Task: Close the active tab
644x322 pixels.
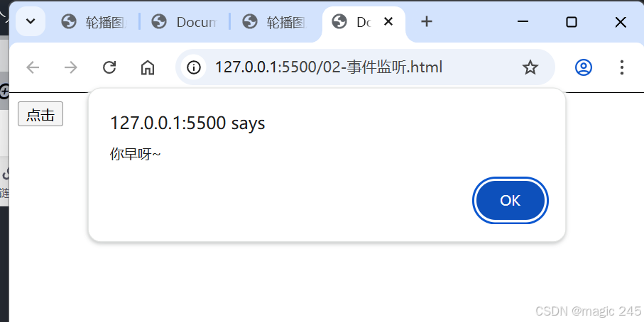Action: pyautogui.click(x=388, y=21)
